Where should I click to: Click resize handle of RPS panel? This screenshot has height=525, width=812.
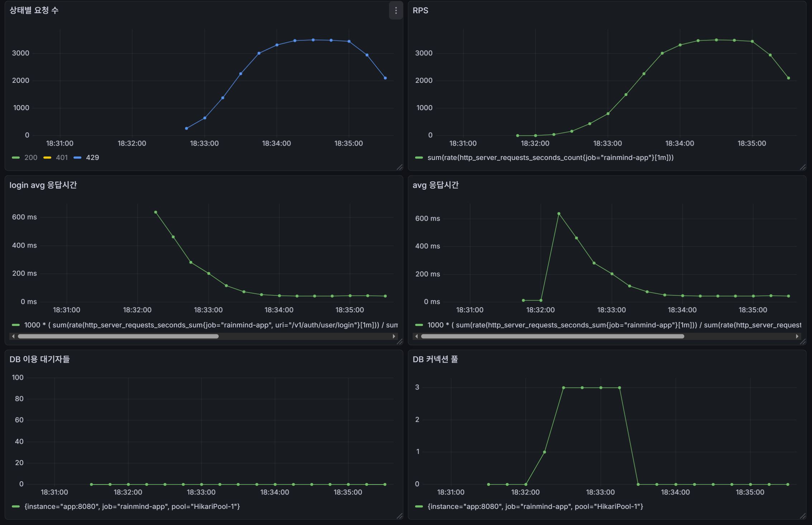tap(803, 167)
